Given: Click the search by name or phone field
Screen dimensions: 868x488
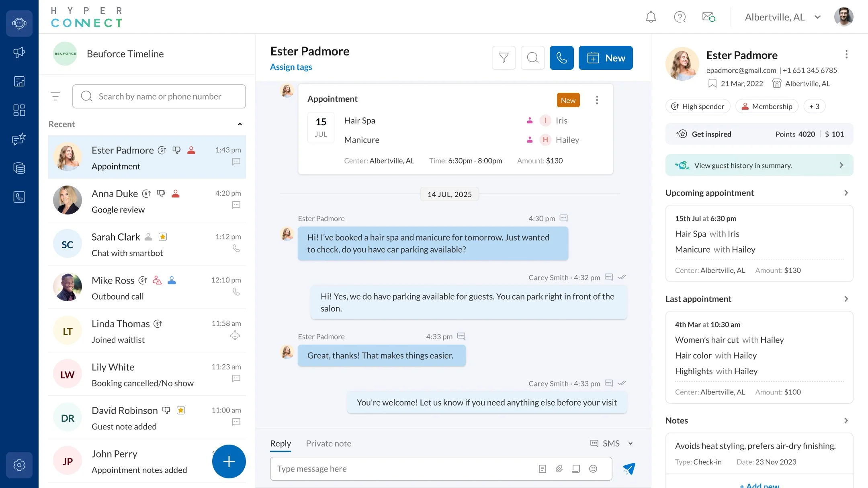Looking at the screenshot, I should pyautogui.click(x=159, y=96).
